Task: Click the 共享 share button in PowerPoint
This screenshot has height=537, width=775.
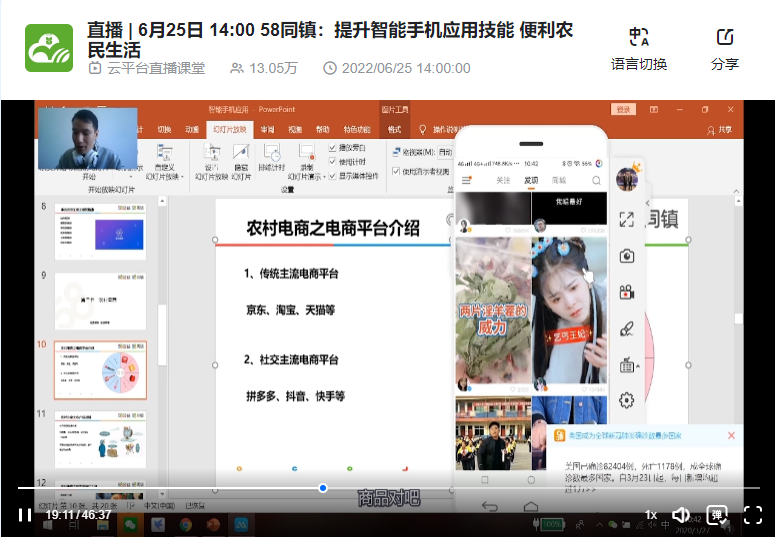Action: tap(719, 130)
